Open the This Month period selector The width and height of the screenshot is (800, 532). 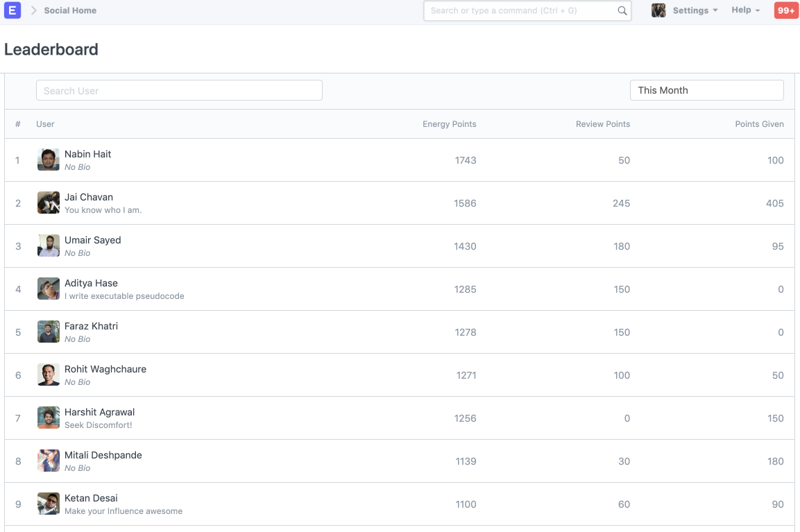tap(706, 90)
